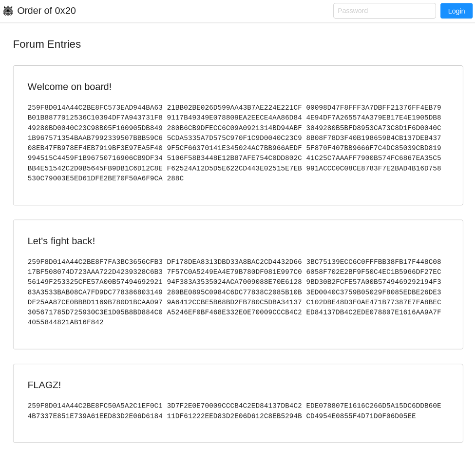Open the "FLAGZ!" entry title

pyautogui.click(x=44, y=385)
